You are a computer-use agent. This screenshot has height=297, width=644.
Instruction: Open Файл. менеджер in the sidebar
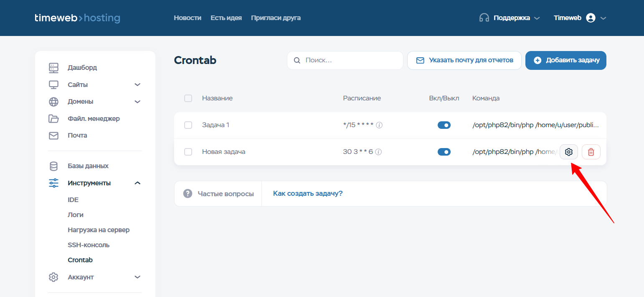pyautogui.click(x=94, y=118)
